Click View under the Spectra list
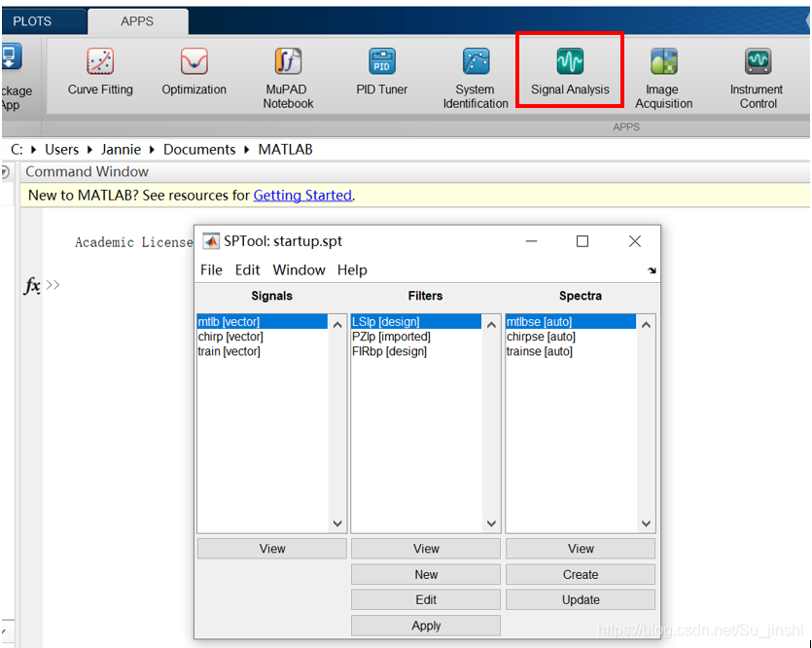The image size is (812, 648). coord(581,549)
